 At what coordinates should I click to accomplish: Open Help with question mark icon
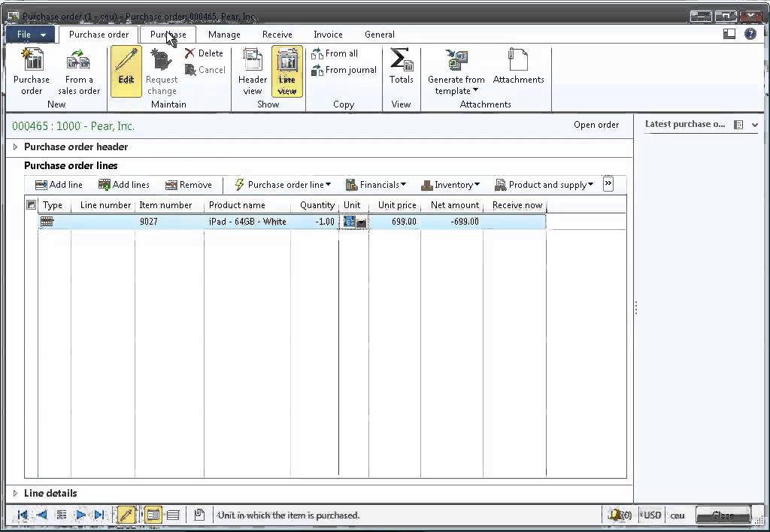[x=750, y=34]
